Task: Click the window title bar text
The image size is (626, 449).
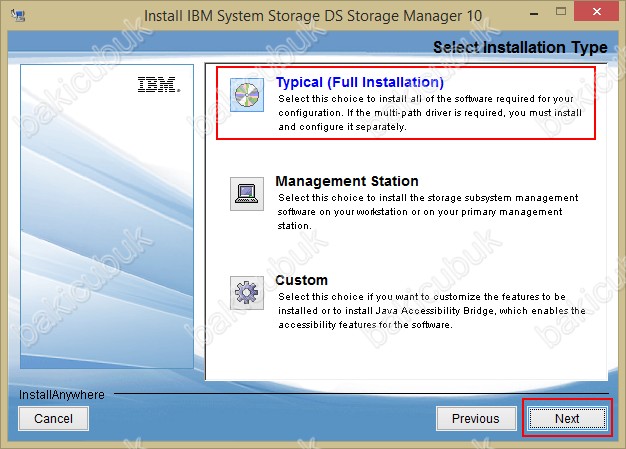Action: 313,16
